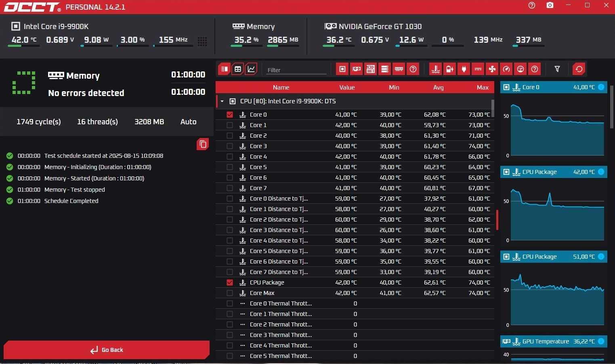Screen dimensions: 615x364
Task: Filter by unknown hardware question icon
Action: pos(413,69)
